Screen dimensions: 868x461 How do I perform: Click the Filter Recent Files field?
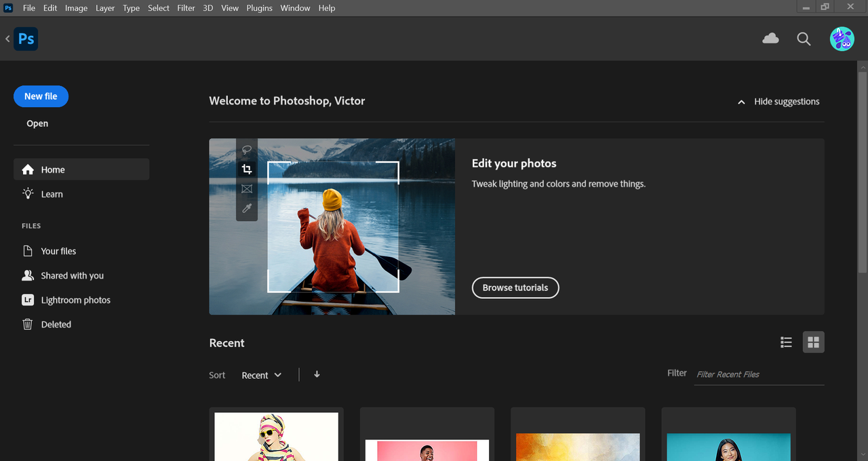[759, 374]
